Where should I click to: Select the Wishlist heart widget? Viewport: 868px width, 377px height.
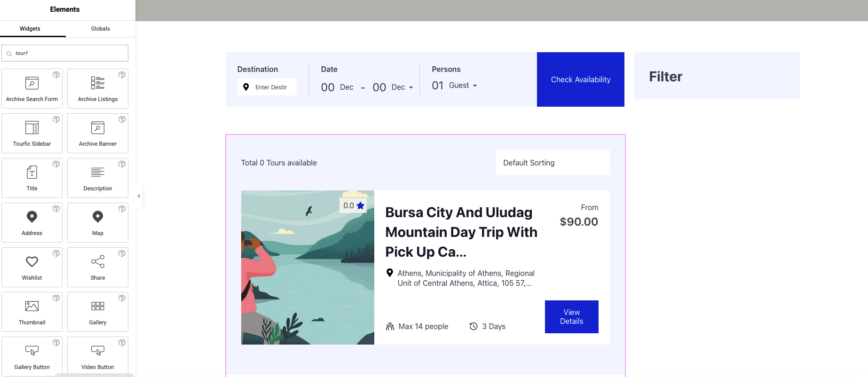(x=32, y=267)
